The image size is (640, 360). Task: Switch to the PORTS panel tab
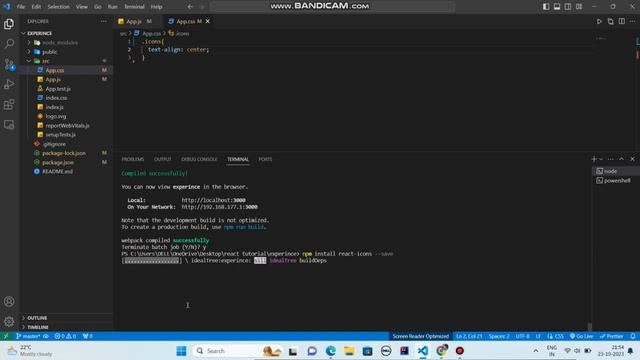coord(265,159)
